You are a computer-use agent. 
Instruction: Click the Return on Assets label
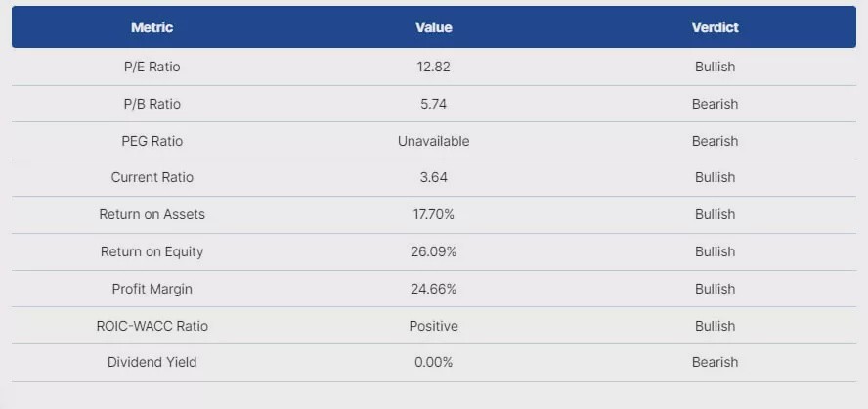pos(152,214)
